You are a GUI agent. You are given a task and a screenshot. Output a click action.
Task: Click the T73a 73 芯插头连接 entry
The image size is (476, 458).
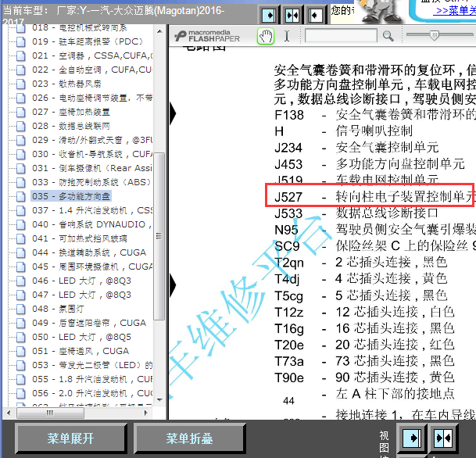coord(364,361)
